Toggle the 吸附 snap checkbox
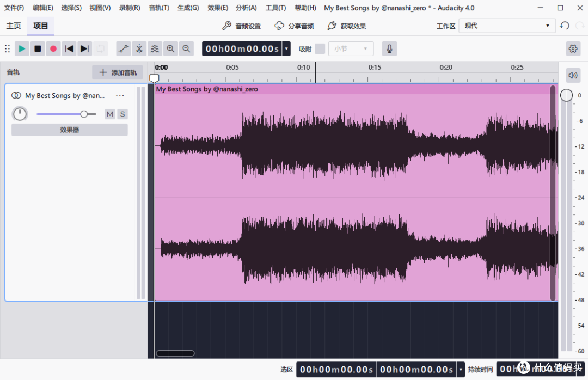This screenshot has width=588, height=380. (x=320, y=49)
